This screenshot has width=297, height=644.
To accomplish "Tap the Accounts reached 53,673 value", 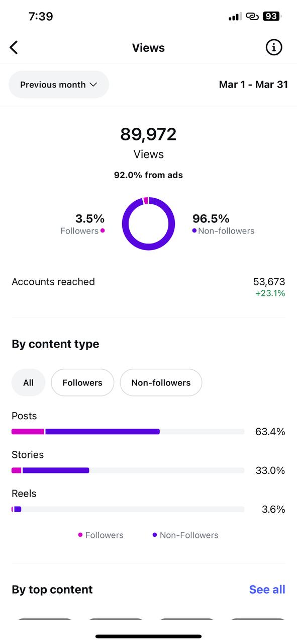I will click(269, 282).
